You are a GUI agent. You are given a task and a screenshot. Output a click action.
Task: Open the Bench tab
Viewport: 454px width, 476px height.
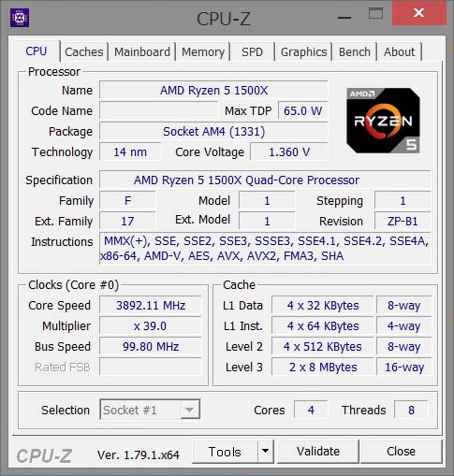(355, 51)
